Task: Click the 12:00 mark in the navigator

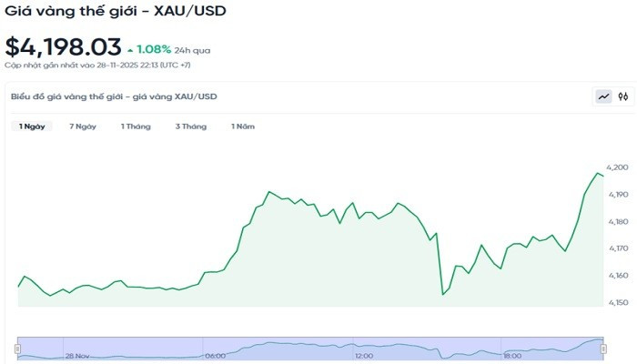Action: tap(364, 356)
